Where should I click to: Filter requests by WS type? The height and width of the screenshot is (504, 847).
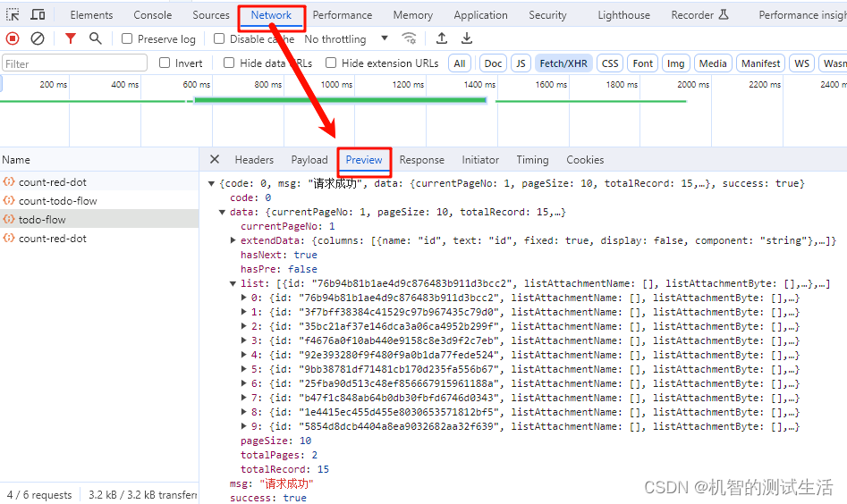click(x=802, y=63)
